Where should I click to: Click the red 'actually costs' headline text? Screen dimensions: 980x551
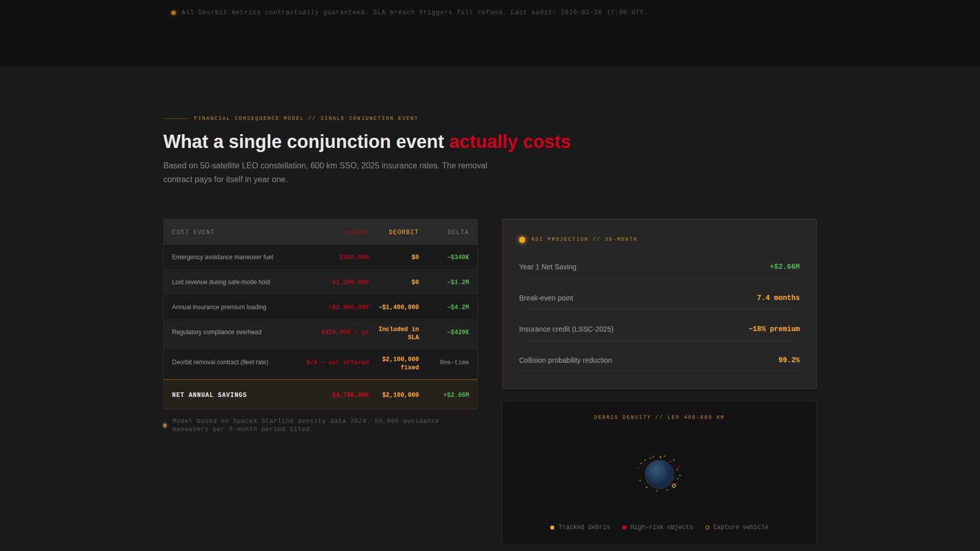[509, 142]
